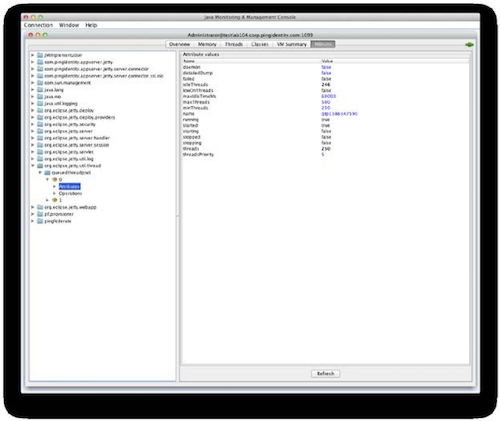This screenshot has height=421, width=500.
Task: Click the org.eclipse.jetty.server.session folder icon
Action: point(40,145)
